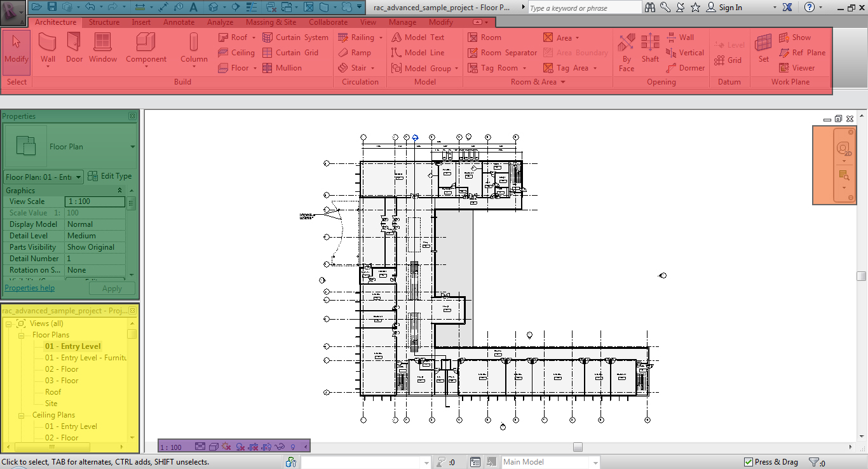Select the Wall tool
The image size is (868, 469).
48,48
